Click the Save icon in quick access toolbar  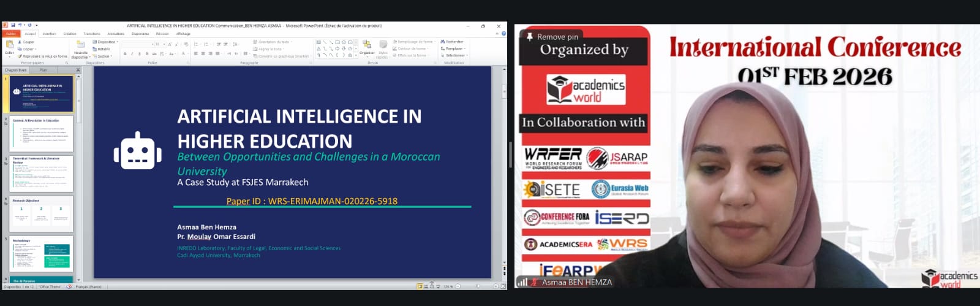coord(13,26)
